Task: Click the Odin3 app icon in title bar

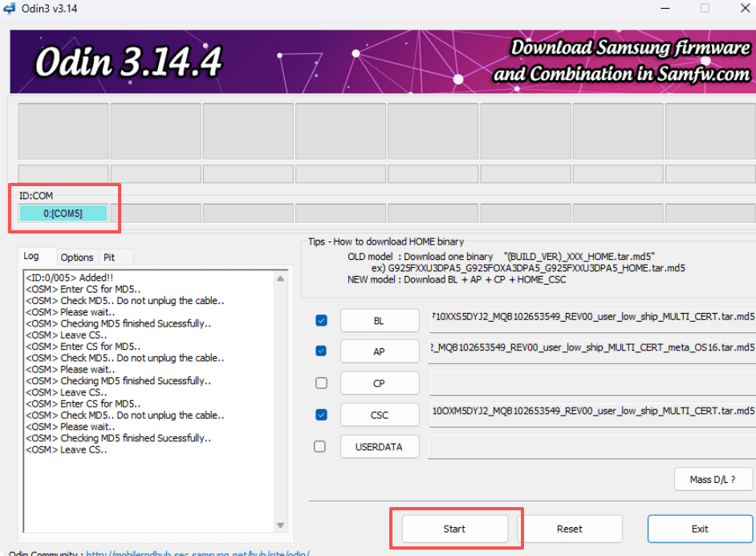Action: click(x=9, y=8)
